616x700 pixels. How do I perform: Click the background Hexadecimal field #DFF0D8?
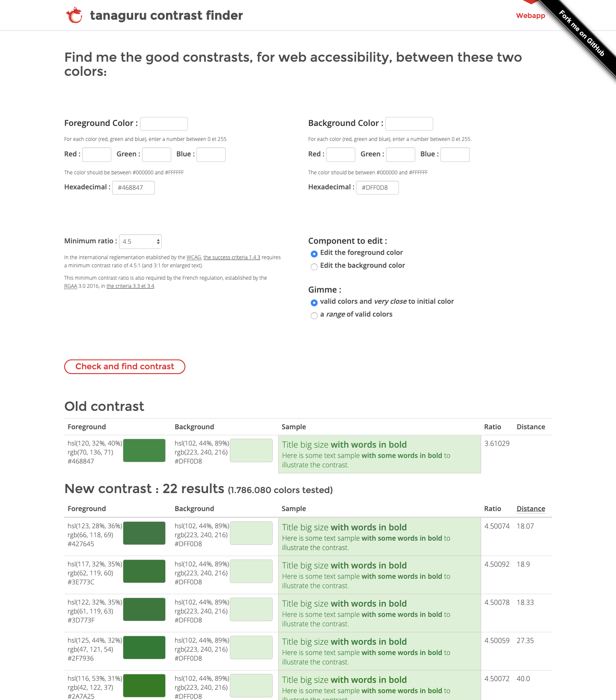pyautogui.click(x=377, y=188)
